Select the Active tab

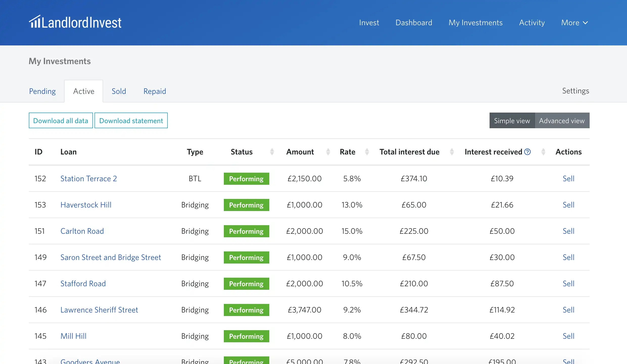tap(84, 91)
